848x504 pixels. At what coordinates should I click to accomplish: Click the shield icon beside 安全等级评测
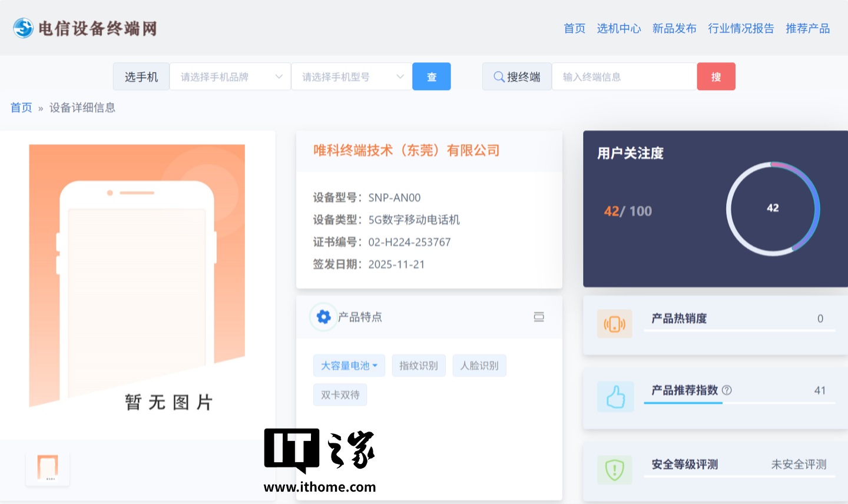(614, 470)
